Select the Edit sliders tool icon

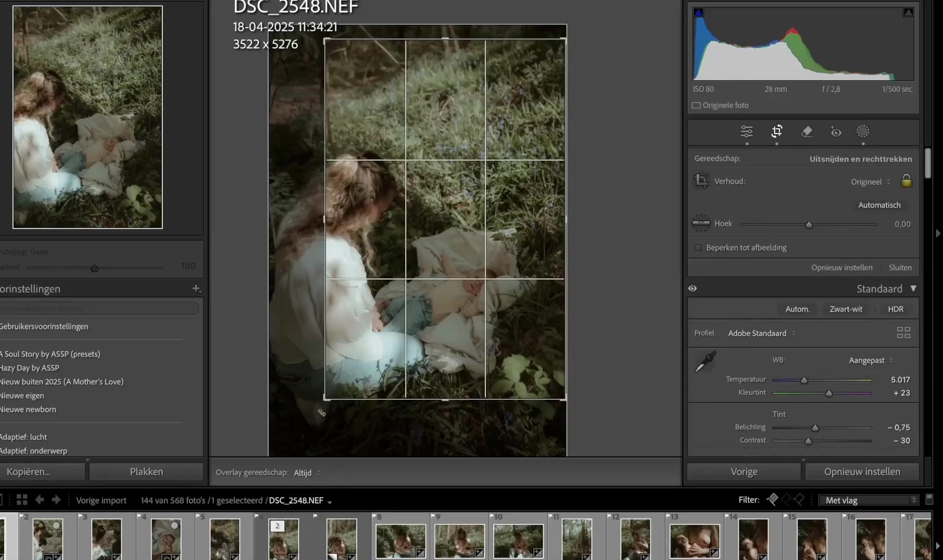pos(746,132)
